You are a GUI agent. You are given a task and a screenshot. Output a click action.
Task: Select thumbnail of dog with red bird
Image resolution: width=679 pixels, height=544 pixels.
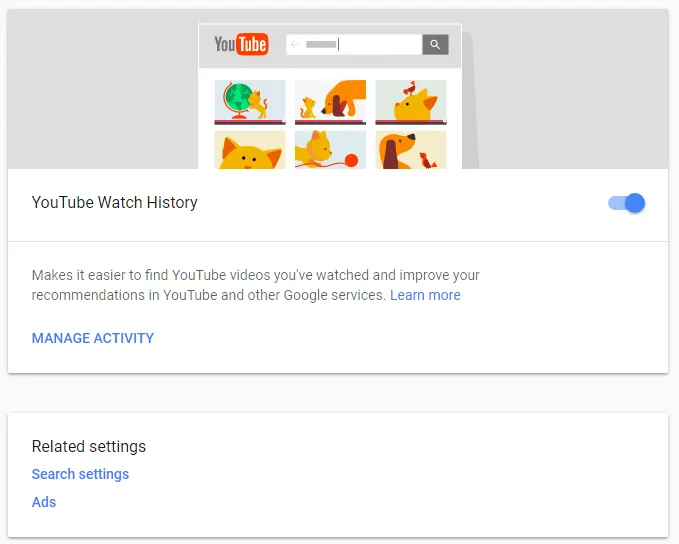point(411,149)
